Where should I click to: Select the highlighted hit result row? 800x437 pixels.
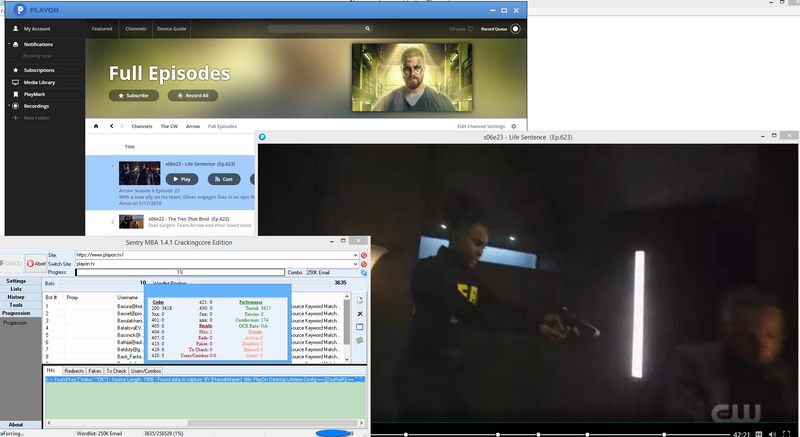pyautogui.click(x=205, y=379)
